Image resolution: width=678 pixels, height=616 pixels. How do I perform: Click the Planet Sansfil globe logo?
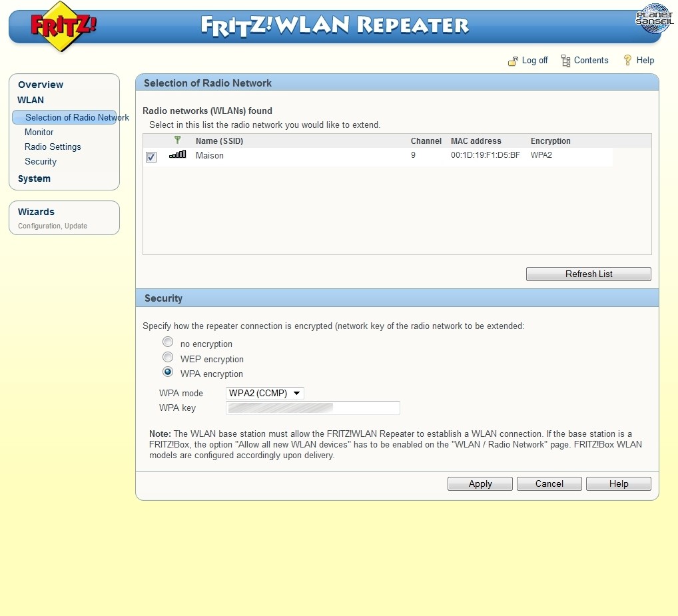point(654,19)
